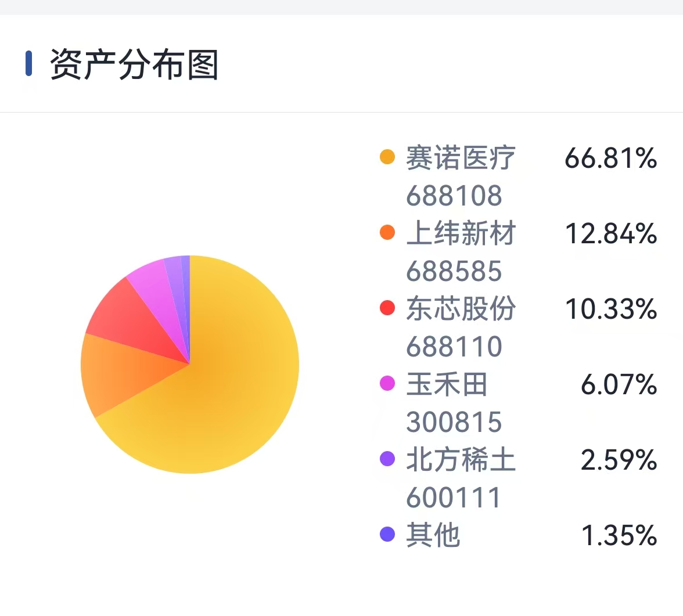Click the orange pie slice

pyautogui.click(x=117, y=370)
